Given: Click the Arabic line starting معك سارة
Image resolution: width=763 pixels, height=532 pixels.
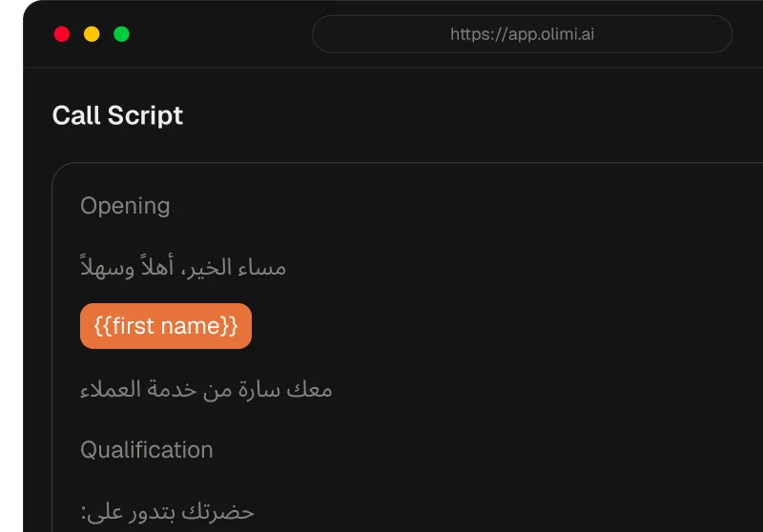Looking at the screenshot, I should point(206,390).
